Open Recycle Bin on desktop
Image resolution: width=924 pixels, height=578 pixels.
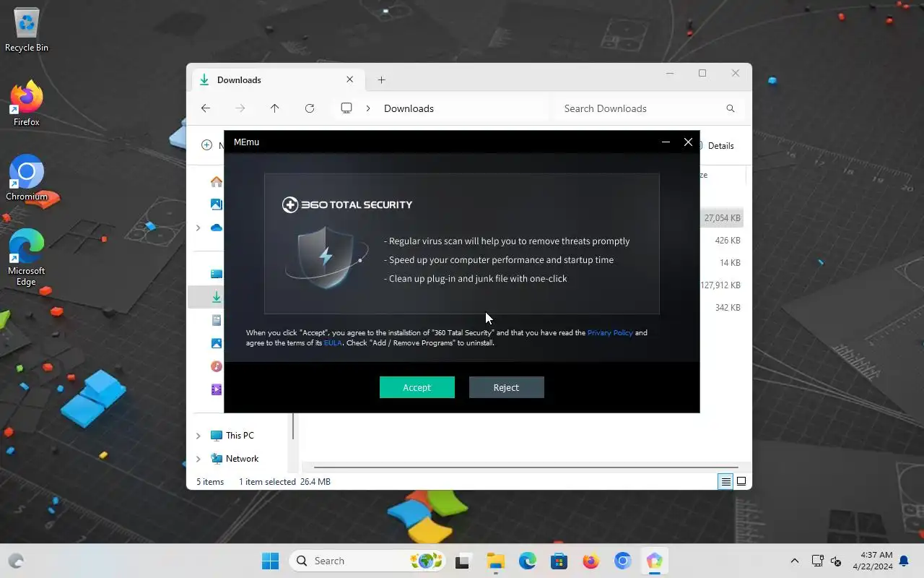pyautogui.click(x=27, y=30)
